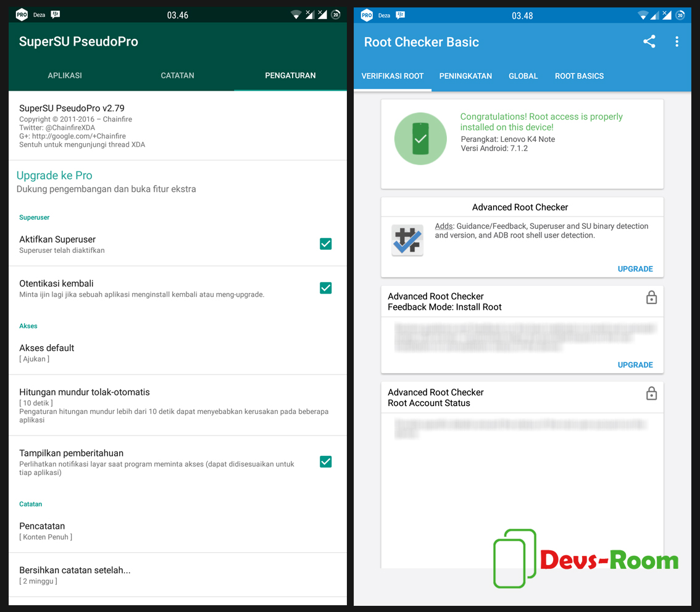Tap the Perangkat: Lenovo K4 Note text

[x=508, y=139]
